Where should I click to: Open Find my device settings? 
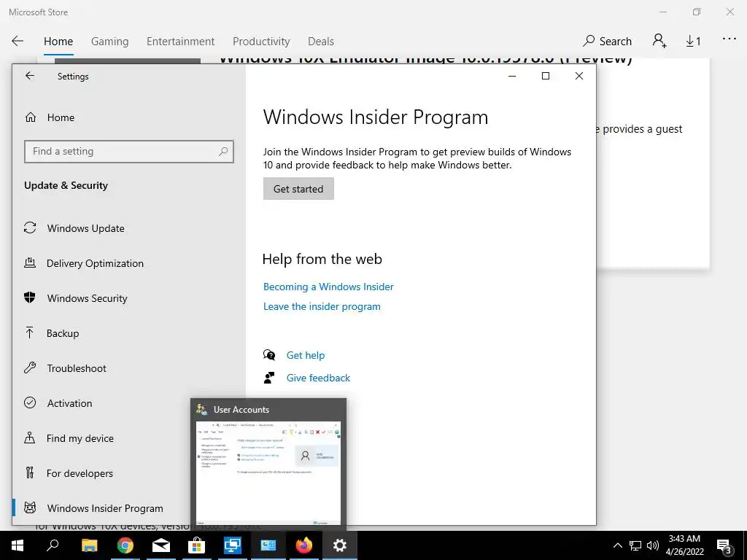click(x=80, y=438)
